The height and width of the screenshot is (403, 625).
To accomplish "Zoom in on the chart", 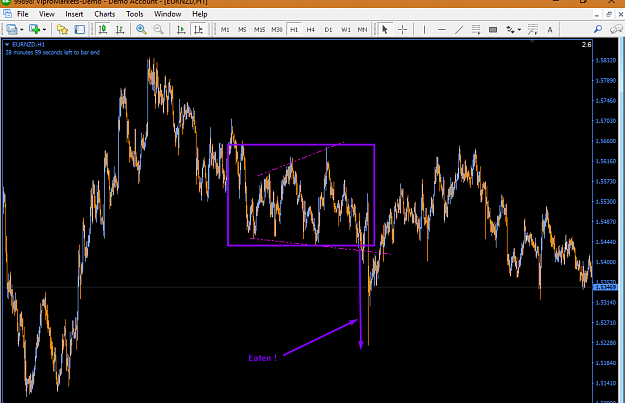I will 141,29.
